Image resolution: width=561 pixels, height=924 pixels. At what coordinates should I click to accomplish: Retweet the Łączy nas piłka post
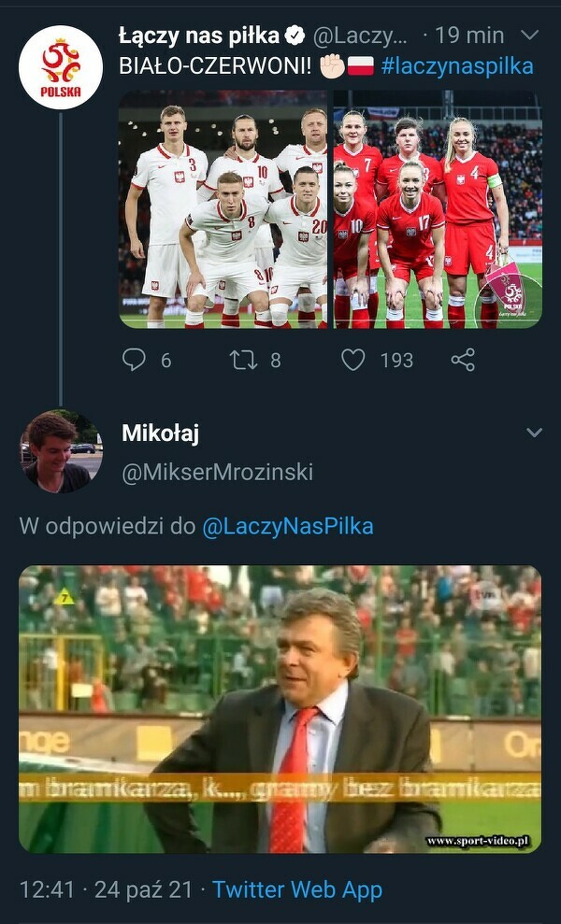[x=243, y=360]
